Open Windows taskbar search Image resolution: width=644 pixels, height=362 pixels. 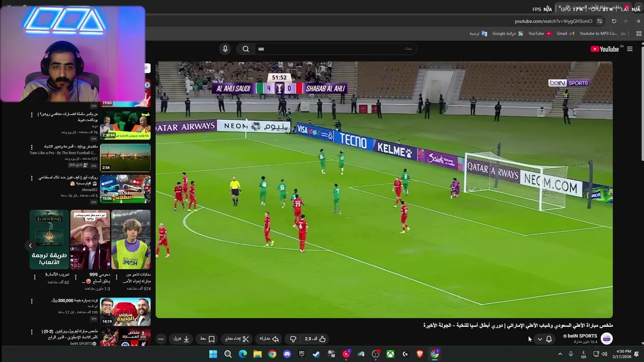228,354
